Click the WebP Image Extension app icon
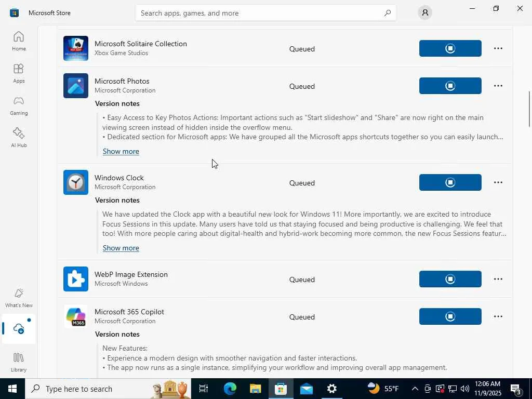 click(76, 279)
